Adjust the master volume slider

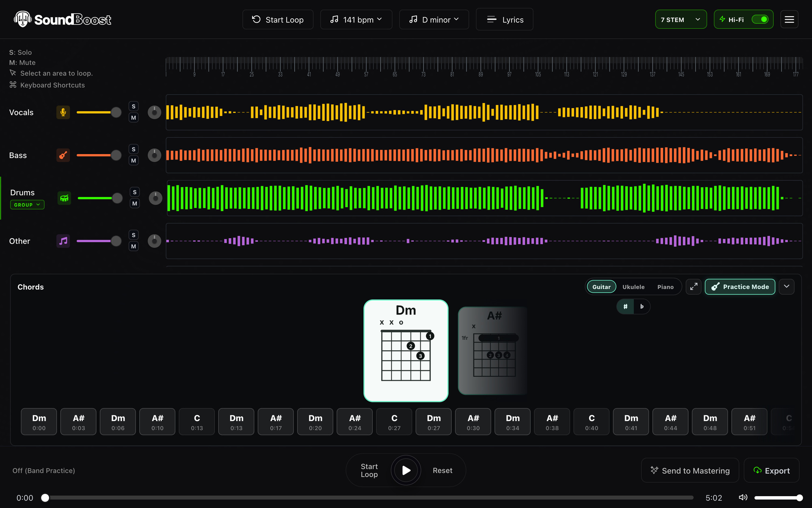pyautogui.click(x=778, y=497)
